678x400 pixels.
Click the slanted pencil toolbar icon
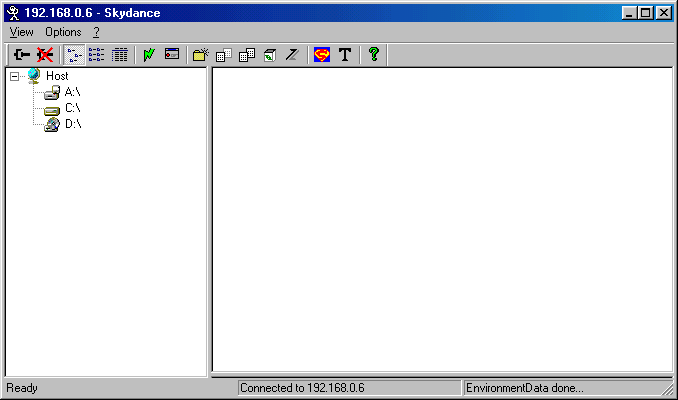click(x=291, y=55)
